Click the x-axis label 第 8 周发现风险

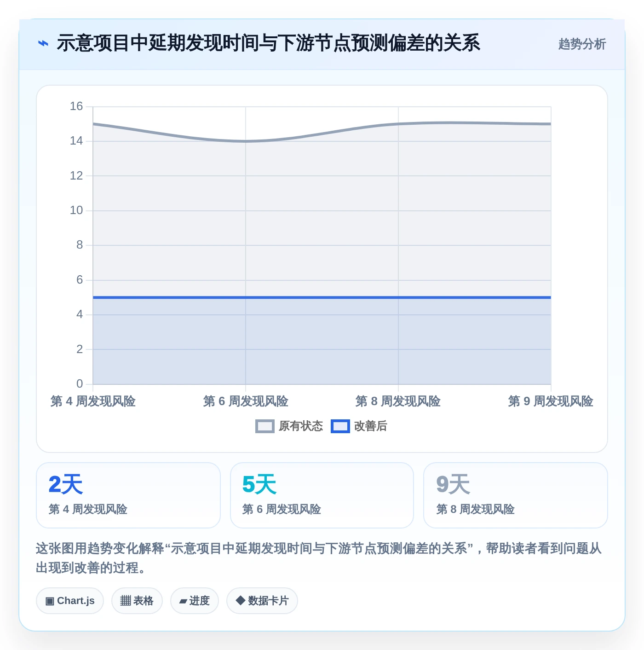pyautogui.click(x=398, y=401)
